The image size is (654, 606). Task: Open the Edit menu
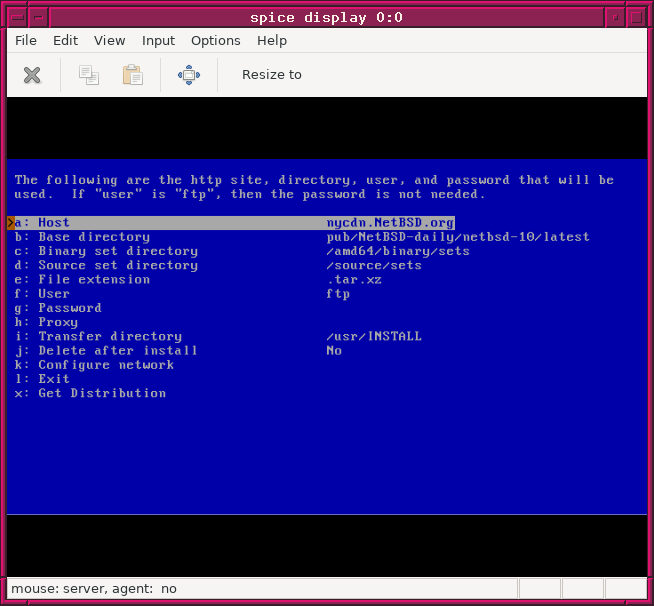click(x=66, y=41)
